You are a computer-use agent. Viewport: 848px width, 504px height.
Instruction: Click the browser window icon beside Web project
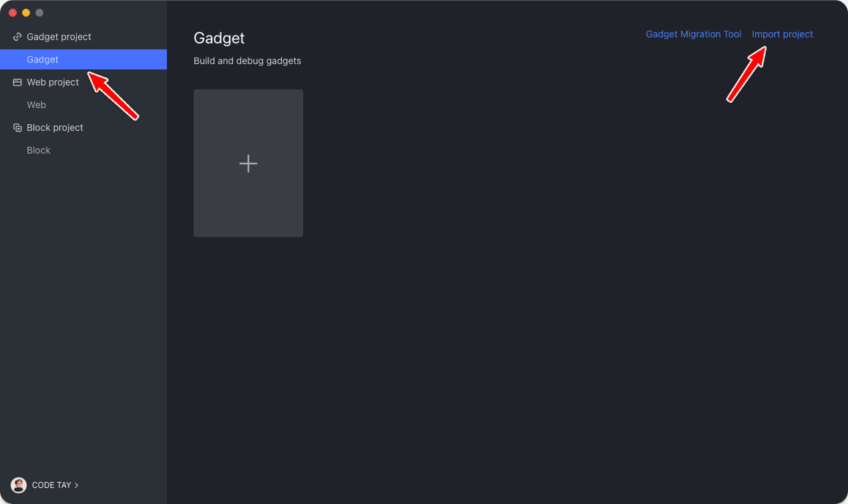17,82
